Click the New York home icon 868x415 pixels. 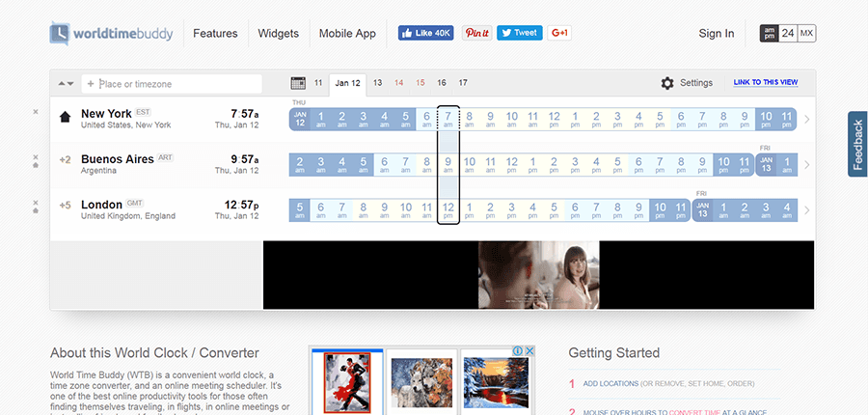click(65, 118)
